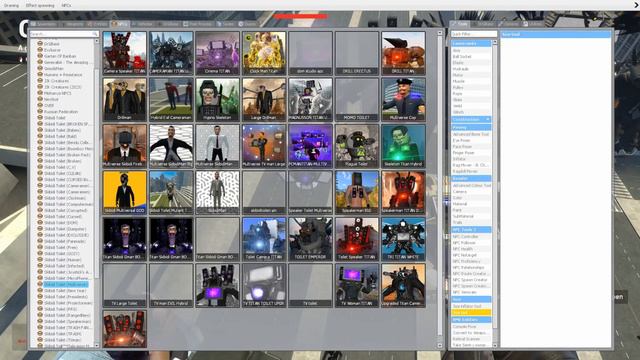Spawn the Clock Man Titan NPC
The width and height of the screenshot is (640, 360).
[x=264, y=53]
